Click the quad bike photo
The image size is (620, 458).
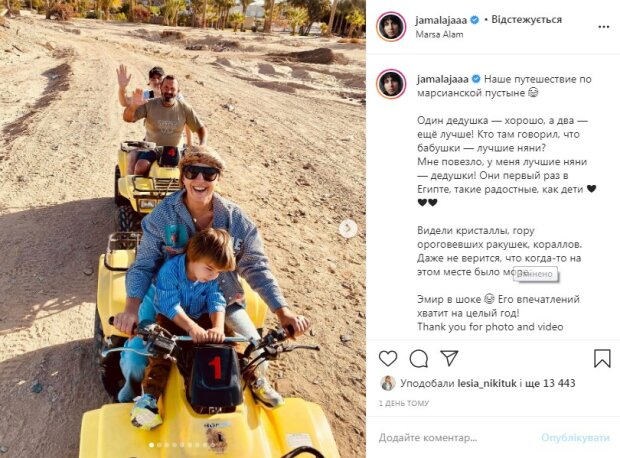point(183,229)
